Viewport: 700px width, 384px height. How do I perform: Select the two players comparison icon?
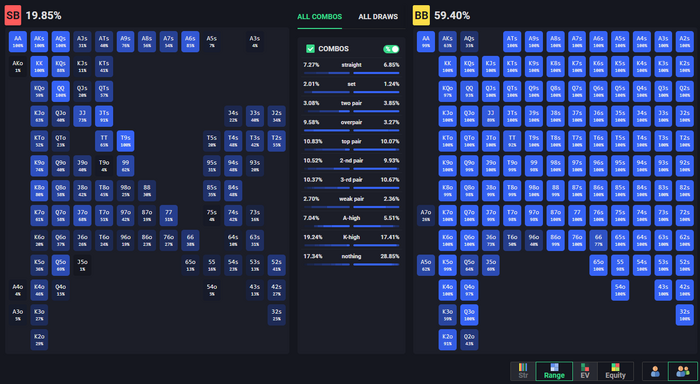pyautogui.click(x=683, y=371)
